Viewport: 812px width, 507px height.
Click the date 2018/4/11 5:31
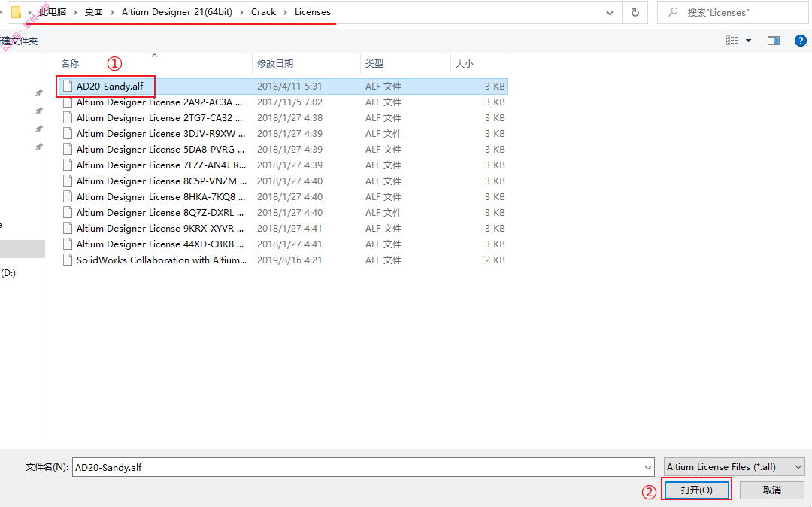click(289, 87)
